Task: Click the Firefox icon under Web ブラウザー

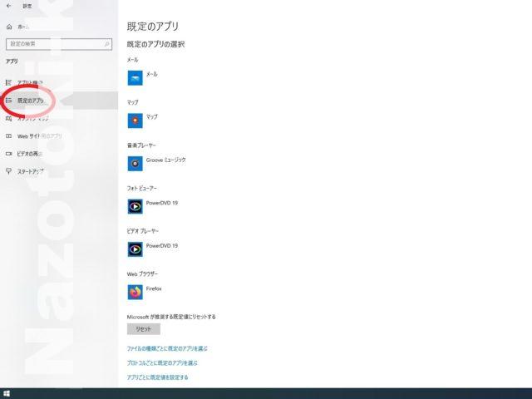Action: click(135, 292)
